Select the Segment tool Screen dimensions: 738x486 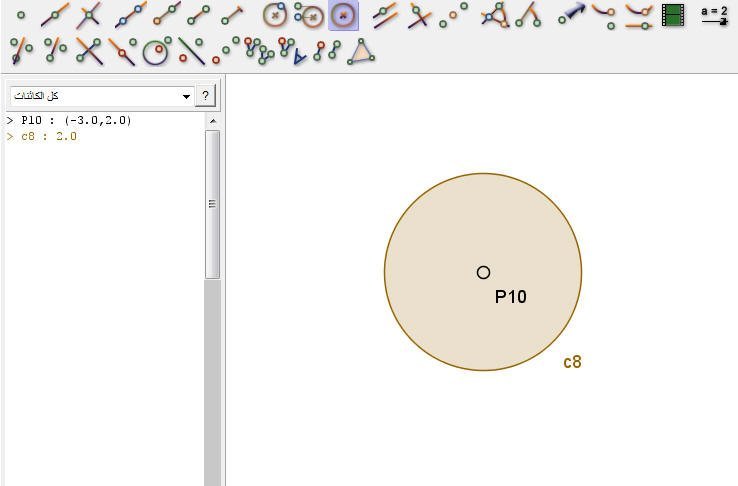(x=199, y=16)
